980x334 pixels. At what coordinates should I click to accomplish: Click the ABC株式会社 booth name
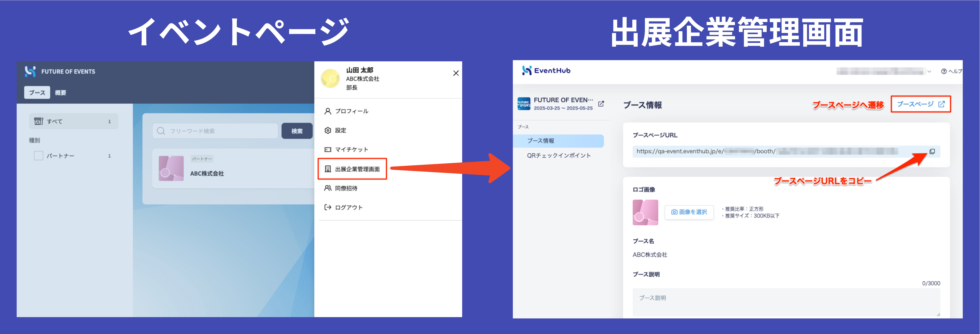(x=207, y=174)
